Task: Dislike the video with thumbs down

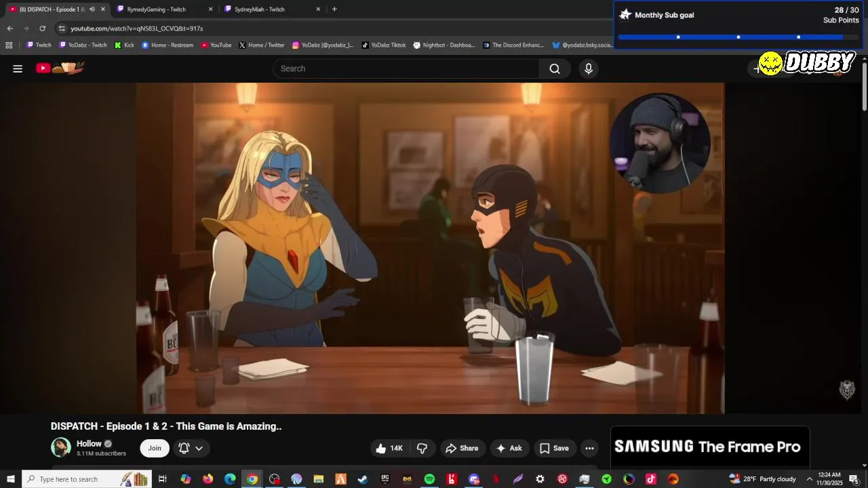Action: pyautogui.click(x=422, y=448)
